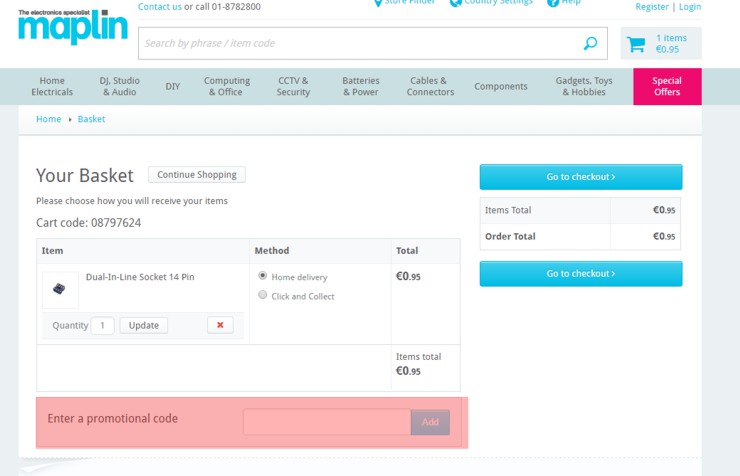
Task: Open the shopping cart icon
Action: [x=636, y=44]
